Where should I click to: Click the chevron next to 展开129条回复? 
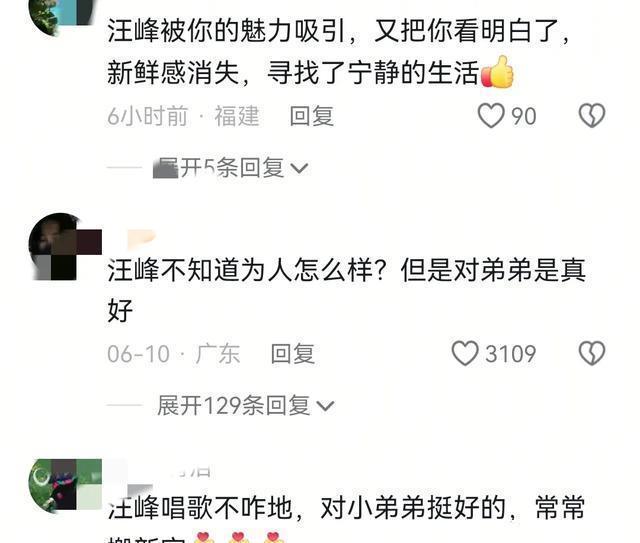[x=325, y=406]
